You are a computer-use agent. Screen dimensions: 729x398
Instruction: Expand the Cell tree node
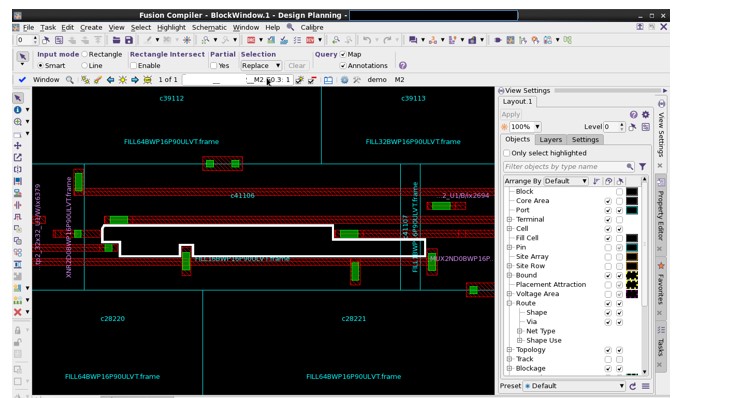tap(509, 229)
